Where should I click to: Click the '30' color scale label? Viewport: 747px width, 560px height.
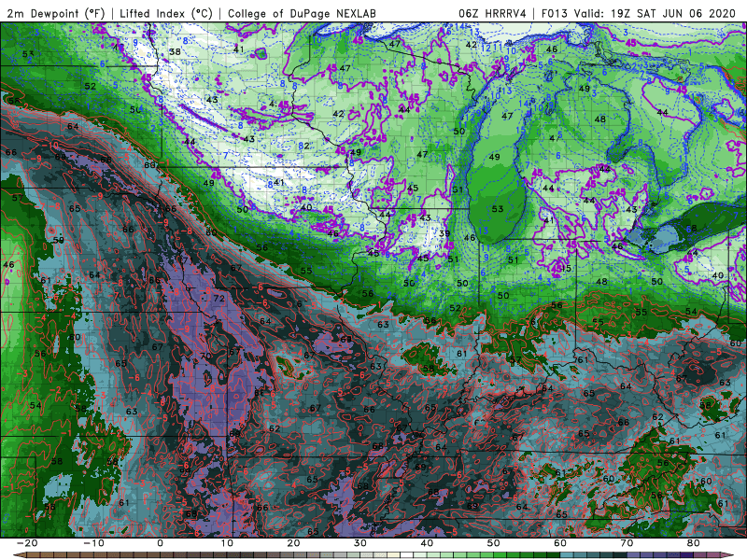pos(360,543)
